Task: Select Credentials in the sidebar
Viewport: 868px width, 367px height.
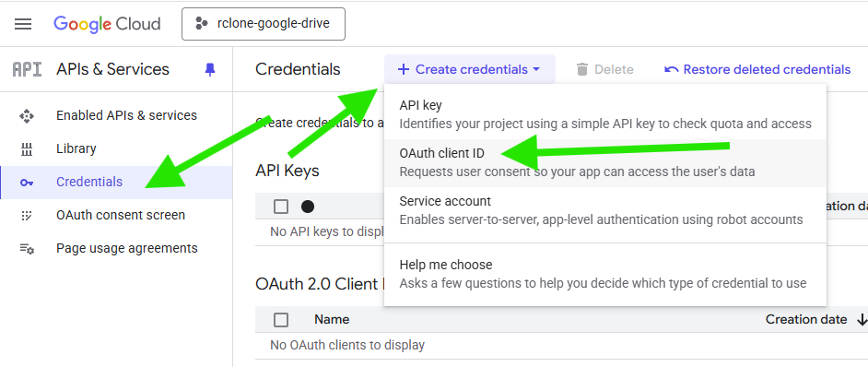Action: coord(116,182)
